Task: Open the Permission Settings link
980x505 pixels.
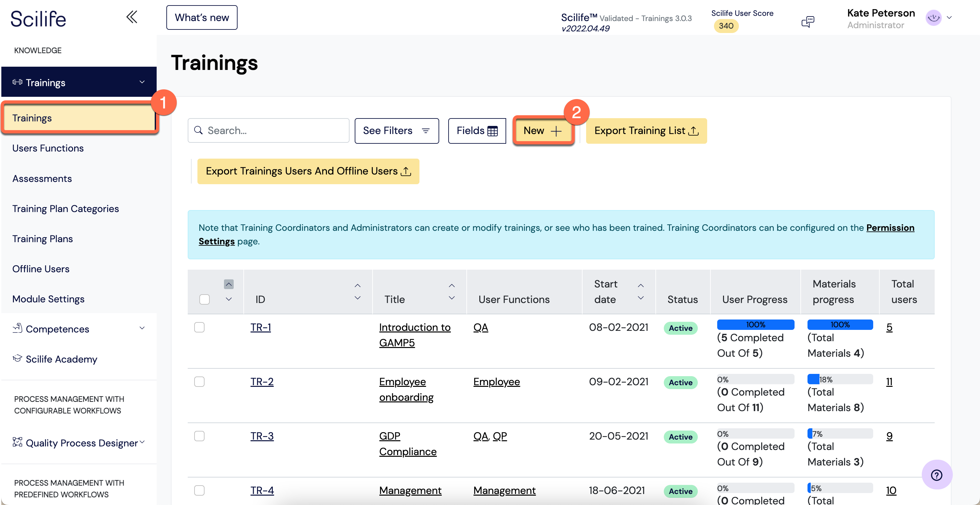Action: coord(890,228)
